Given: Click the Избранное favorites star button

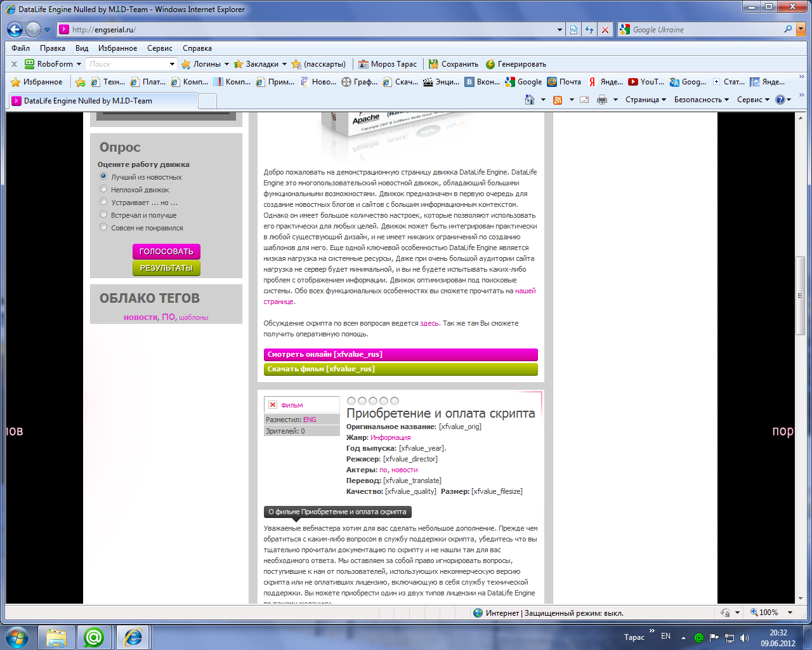Looking at the screenshot, I should click(x=37, y=82).
